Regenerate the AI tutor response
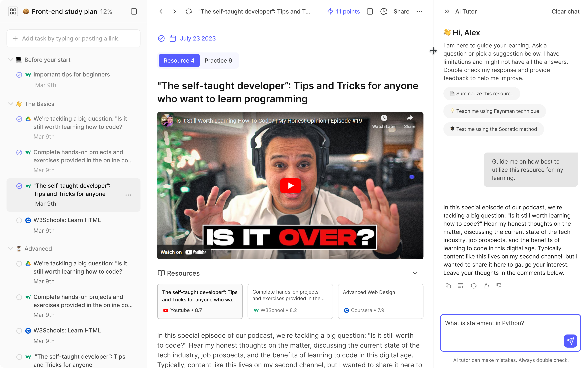This screenshot has height=368, width=588. click(474, 286)
